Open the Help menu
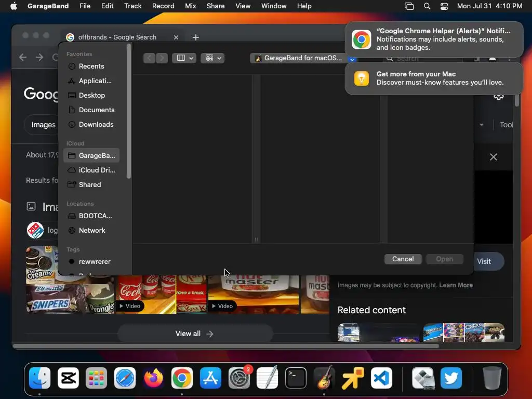Screen dimensions: 532x399 [x=304, y=6]
